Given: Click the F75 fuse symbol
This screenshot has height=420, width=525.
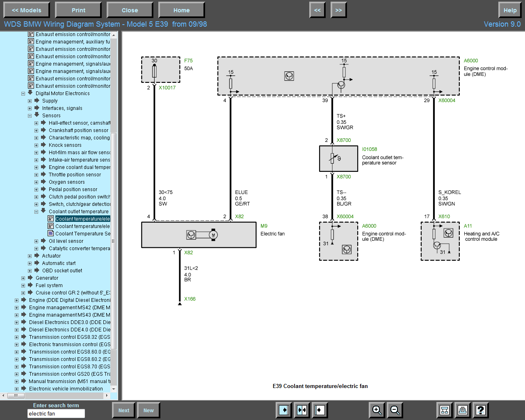Looking at the screenshot, I should [x=154, y=71].
